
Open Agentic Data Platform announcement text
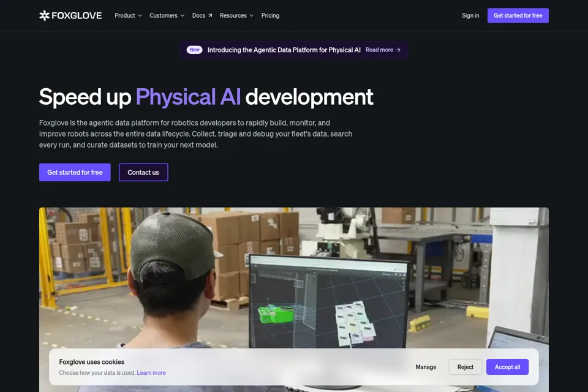coord(284,50)
